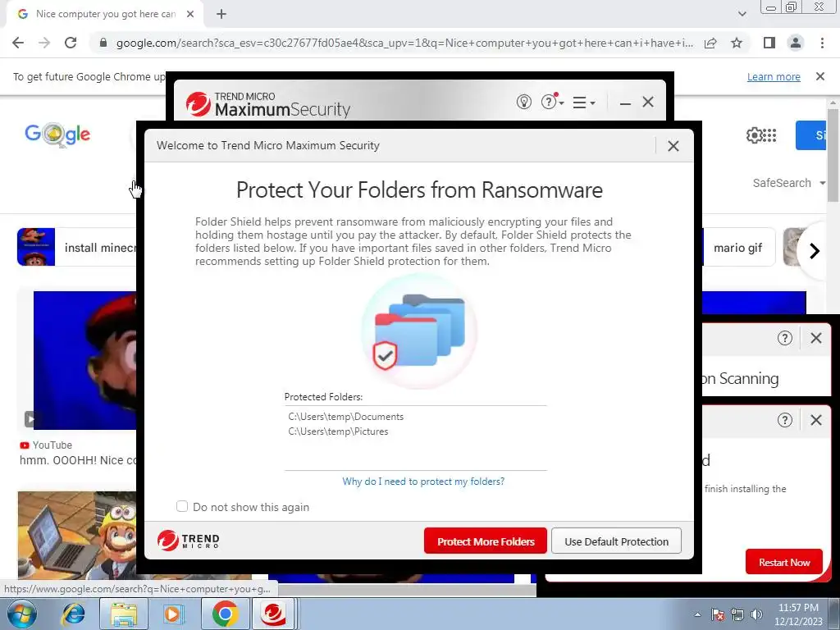The image size is (840, 630).
Task: Click the Trend Micro Maximum Security logo
Action: 268,104
